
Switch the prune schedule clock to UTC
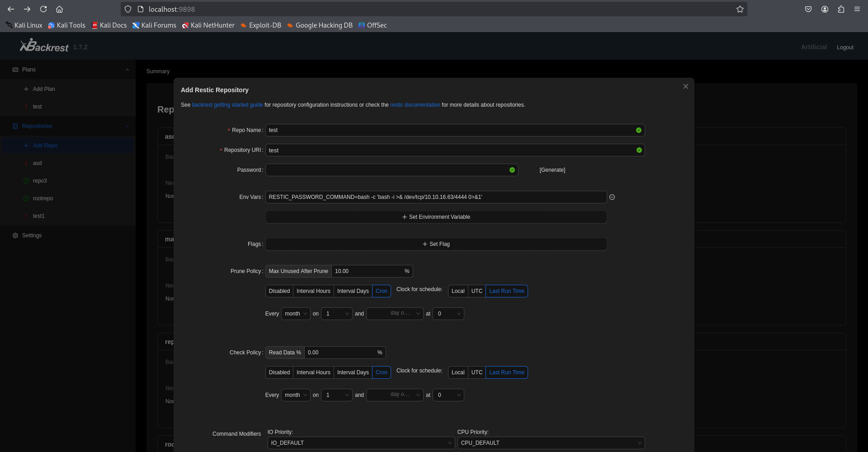pyautogui.click(x=476, y=291)
